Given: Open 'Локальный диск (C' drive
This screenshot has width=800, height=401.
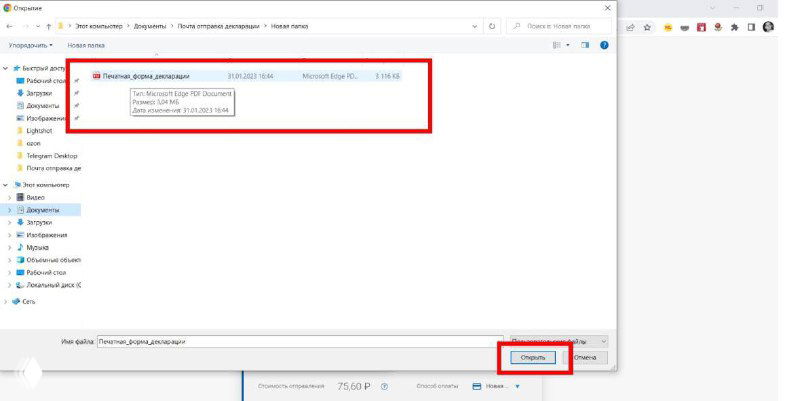Looking at the screenshot, I should click(x=53, y=285).
